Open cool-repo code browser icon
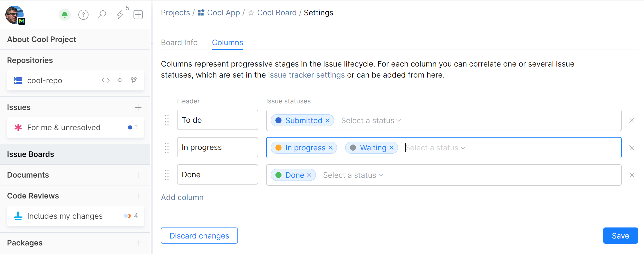This screenshot has height=254, width=644. 106,80
